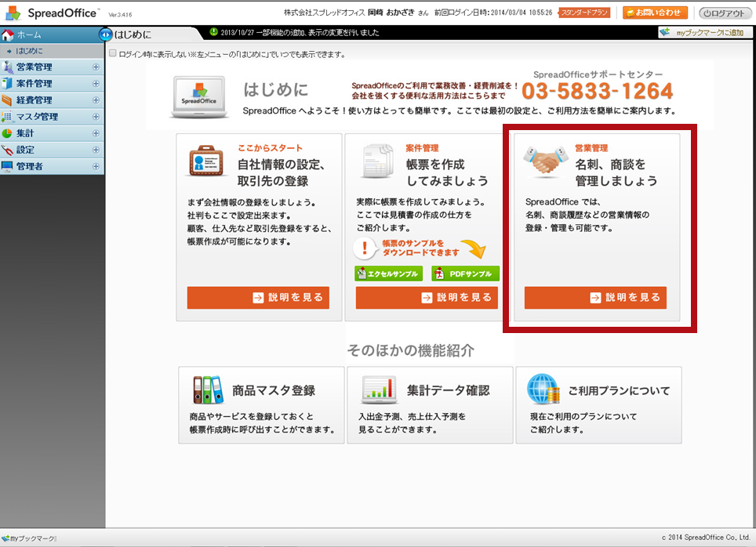Image resolution: width=756 pixels, height=547 pixels.
Task: Download the PDFサンプル
Action: pos(465,273)
